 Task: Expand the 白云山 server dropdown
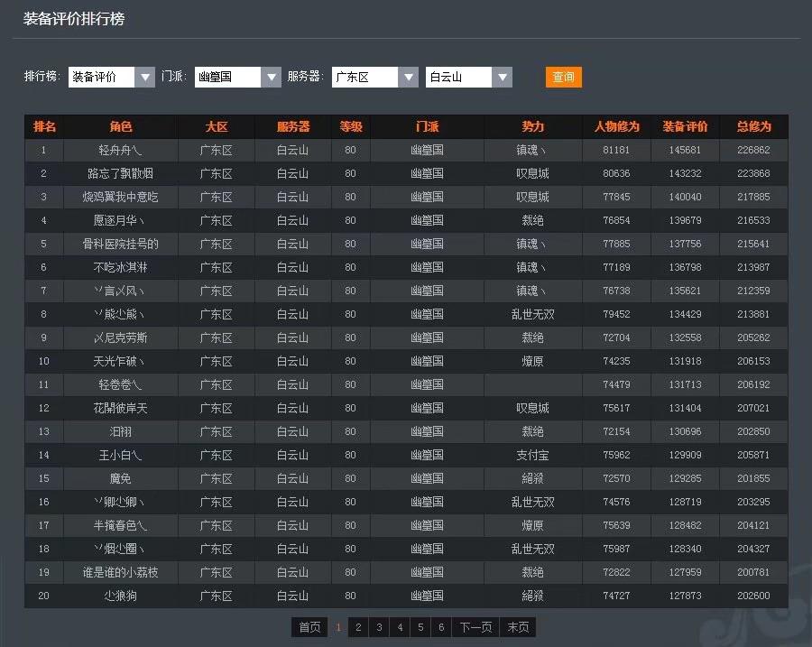pyautogui.click(x=468, y=78)
